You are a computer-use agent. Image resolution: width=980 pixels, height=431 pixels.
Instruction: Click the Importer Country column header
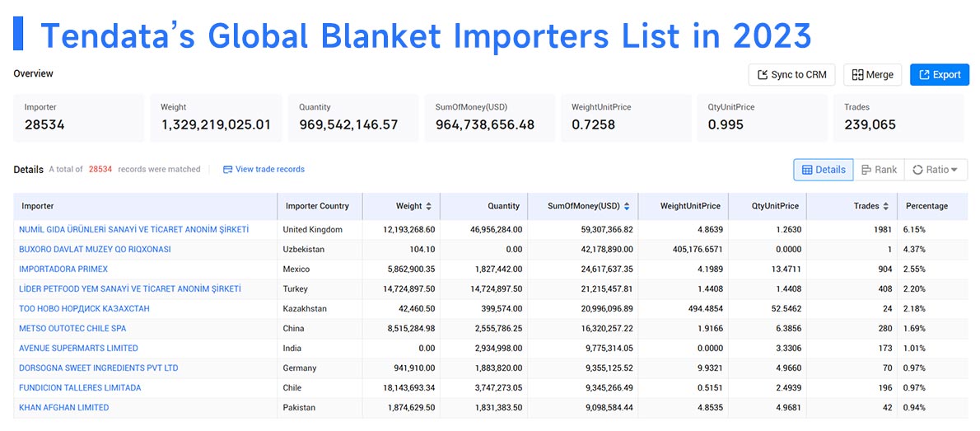pyautogui.click(x=320, y=206)
